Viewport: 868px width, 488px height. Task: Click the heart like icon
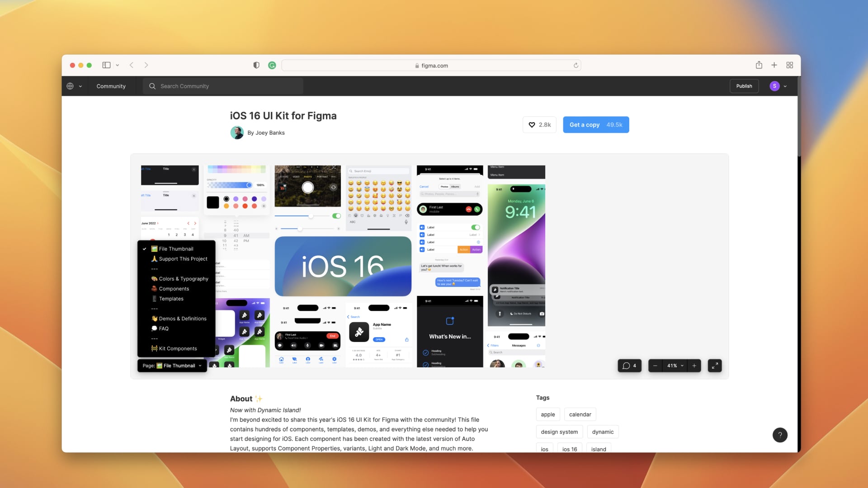(532, 125)
